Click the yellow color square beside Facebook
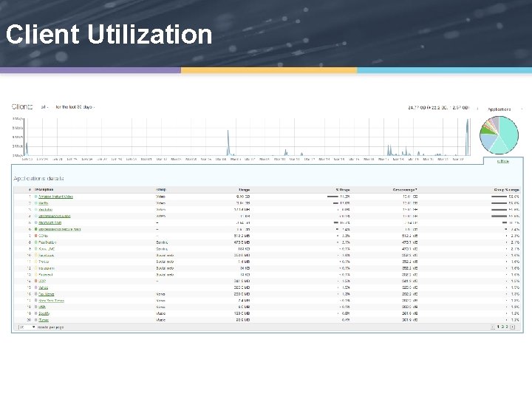 [x=36, y=255]
